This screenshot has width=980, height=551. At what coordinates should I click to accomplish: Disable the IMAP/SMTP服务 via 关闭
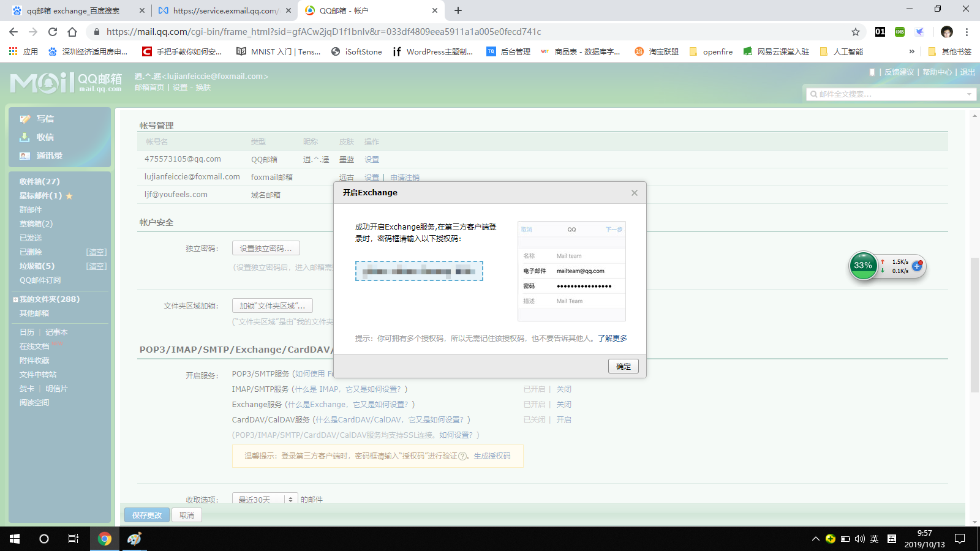coord(564,388)
